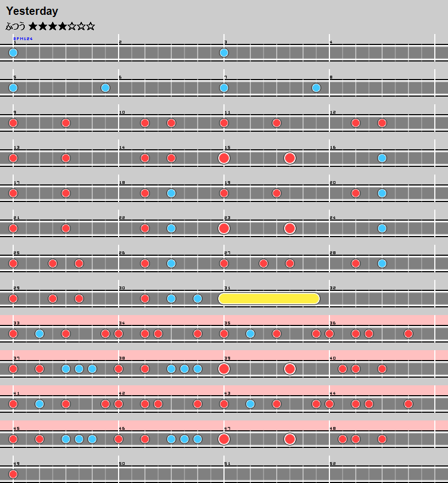The height and width of the screenshot is (483, 448).
Task: Select the blue note starting measure 3
Action: click(224, 53)
